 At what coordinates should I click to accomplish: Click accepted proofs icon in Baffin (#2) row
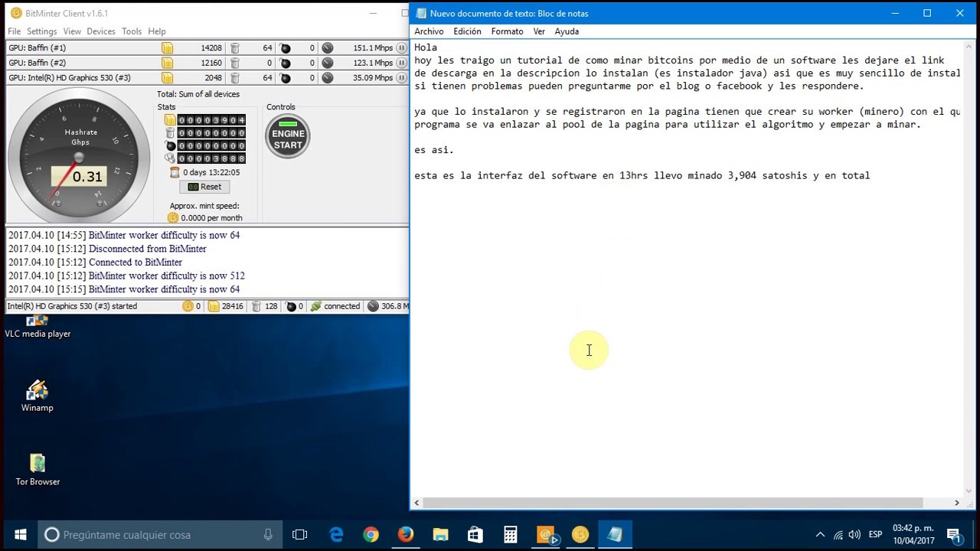pyautogui.click(x=167, y=63)
